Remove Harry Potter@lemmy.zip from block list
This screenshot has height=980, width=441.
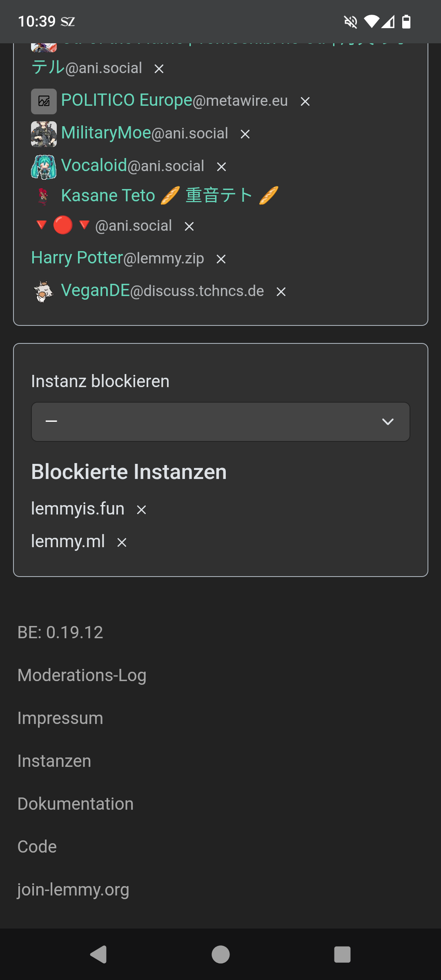point(221,259)
